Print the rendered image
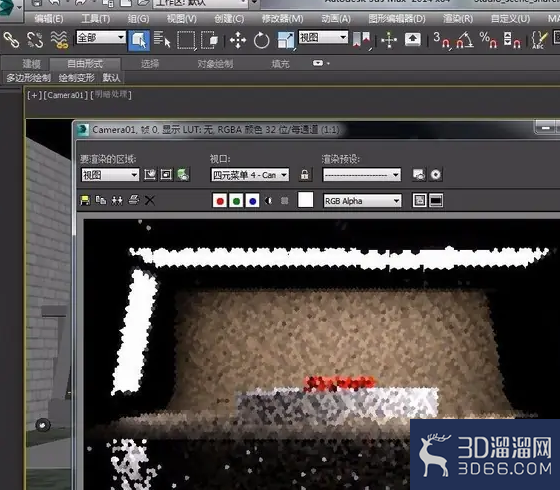The image size is (560, 490). point(133,200)
